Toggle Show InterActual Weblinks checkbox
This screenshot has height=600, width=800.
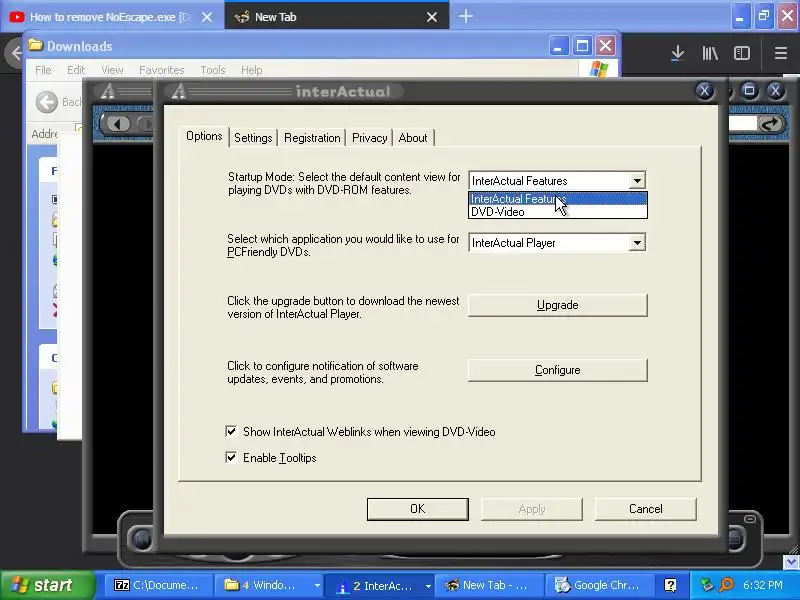click(231, 432)
